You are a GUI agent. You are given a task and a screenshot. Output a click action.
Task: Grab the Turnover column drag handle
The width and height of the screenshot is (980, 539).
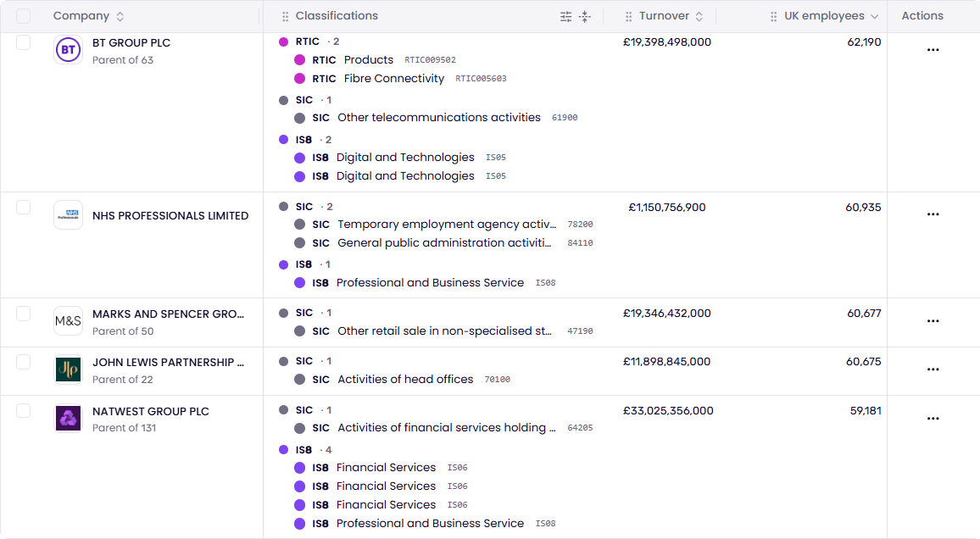point(629,17)
